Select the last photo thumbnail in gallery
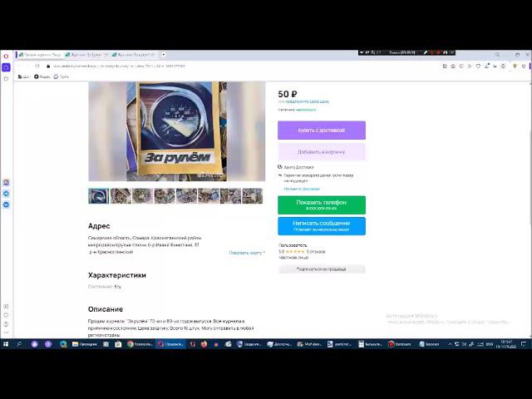 click(x=253, y=196)
